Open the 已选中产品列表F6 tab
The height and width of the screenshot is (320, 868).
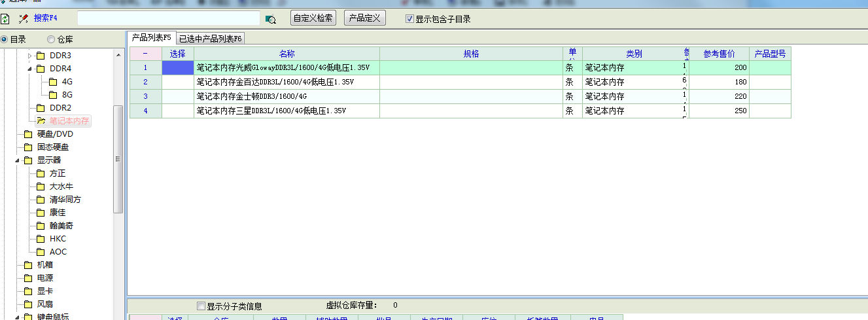pyautogui.click(x=211, y=39)
